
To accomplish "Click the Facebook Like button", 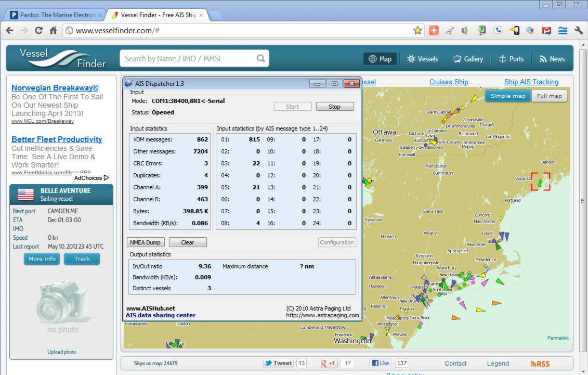I will [x=380, y=363].
